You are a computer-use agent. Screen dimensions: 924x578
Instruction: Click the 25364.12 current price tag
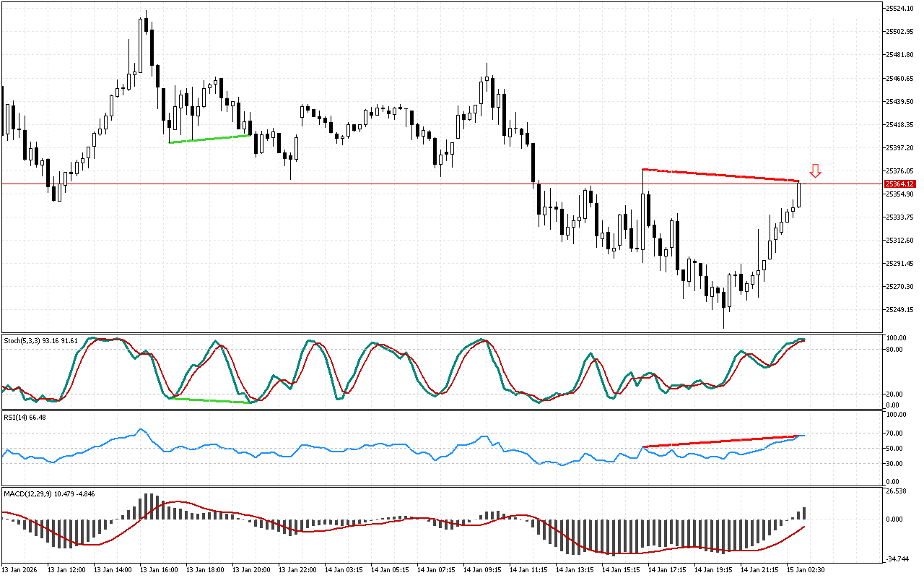[899, 184]
